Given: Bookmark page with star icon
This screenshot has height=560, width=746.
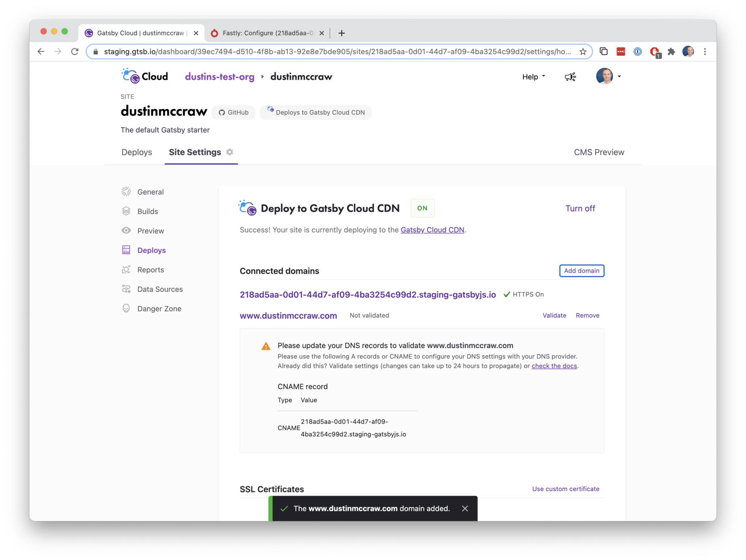Looking at the screenshot, I should click(583, 51).
